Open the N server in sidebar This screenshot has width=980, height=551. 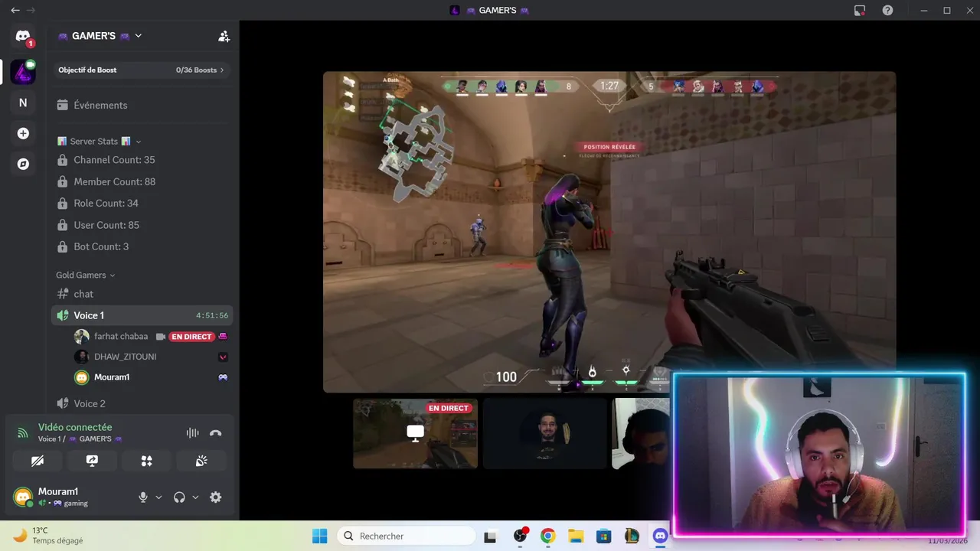(x=23, y=103)
